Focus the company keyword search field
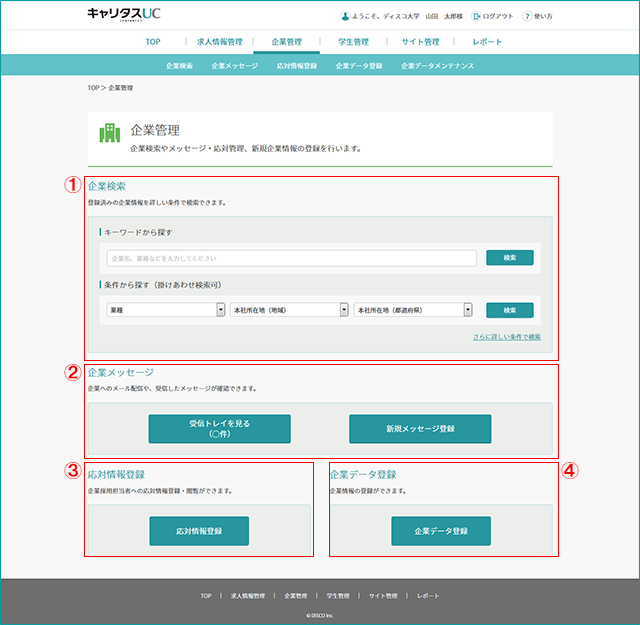The image size is (640, 625). point(291,258)
